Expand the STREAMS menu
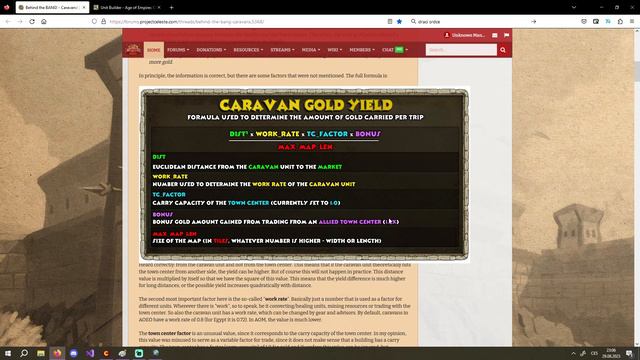The width and height of the screenshot is (640, 360). [x=282, y=50]
